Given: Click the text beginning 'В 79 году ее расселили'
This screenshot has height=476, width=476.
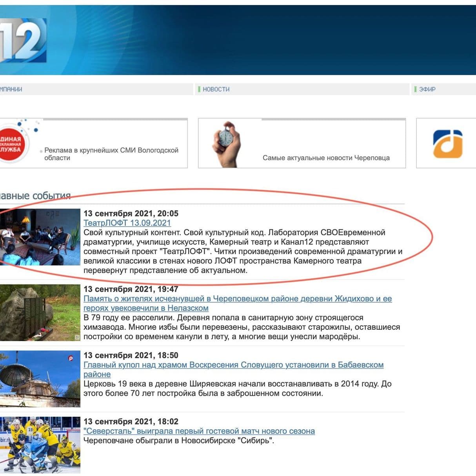Looking at the screenshot, I should (x=242, y=327).
